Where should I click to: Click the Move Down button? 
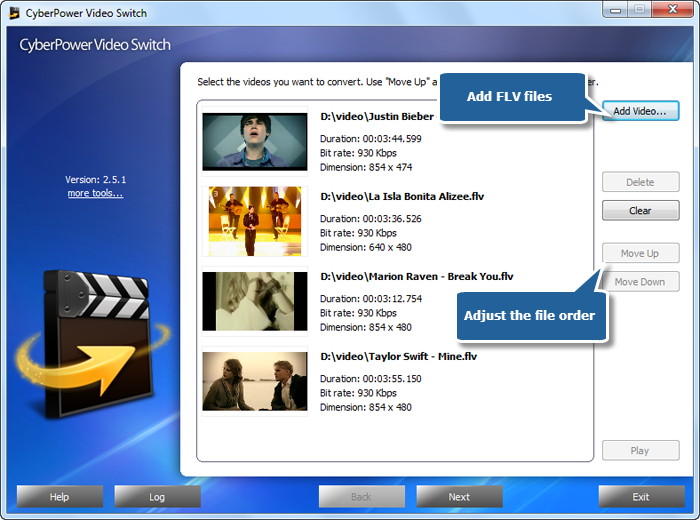click(x=641, y=282)
